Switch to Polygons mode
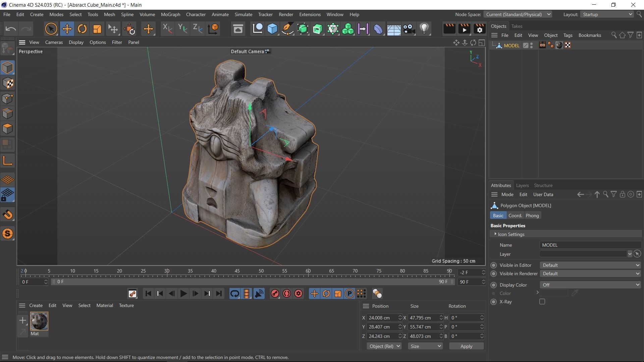The image size is (644, 362). pyautogui.click(x=7, y=129)
